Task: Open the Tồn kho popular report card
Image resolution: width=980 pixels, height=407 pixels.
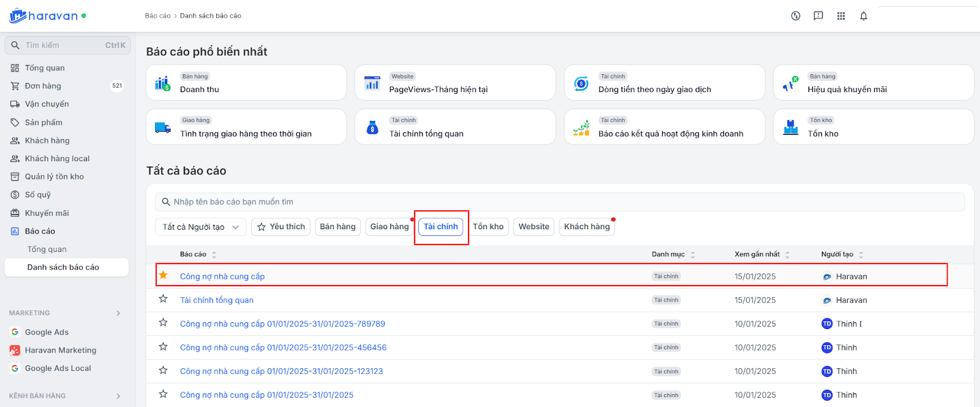Action: pyautogui.click(x=873, y=127)
